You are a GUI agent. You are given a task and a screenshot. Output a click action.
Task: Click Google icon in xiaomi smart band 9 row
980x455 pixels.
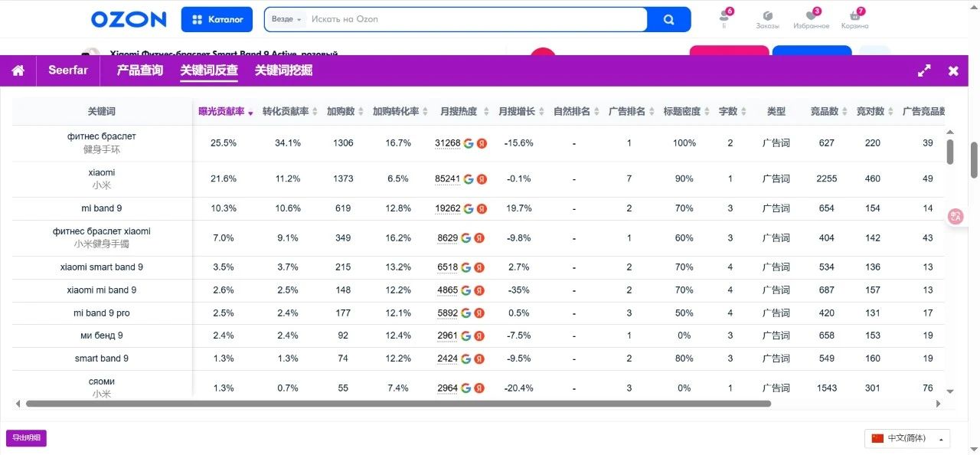(x=465, y=267)
